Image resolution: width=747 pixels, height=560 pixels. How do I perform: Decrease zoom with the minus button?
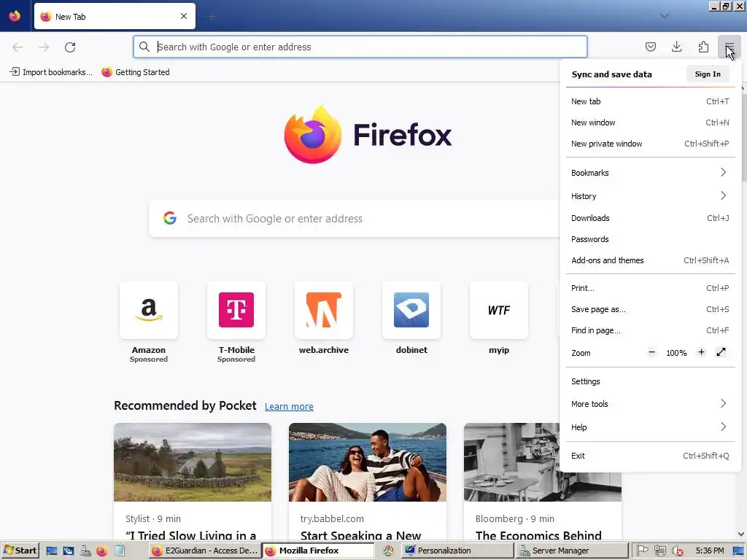[651, 352]
